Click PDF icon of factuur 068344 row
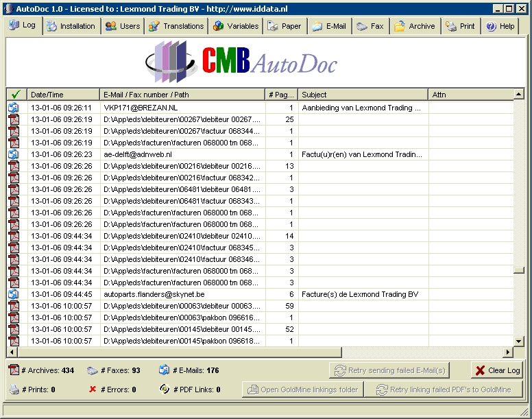 (x=14, y=131)
